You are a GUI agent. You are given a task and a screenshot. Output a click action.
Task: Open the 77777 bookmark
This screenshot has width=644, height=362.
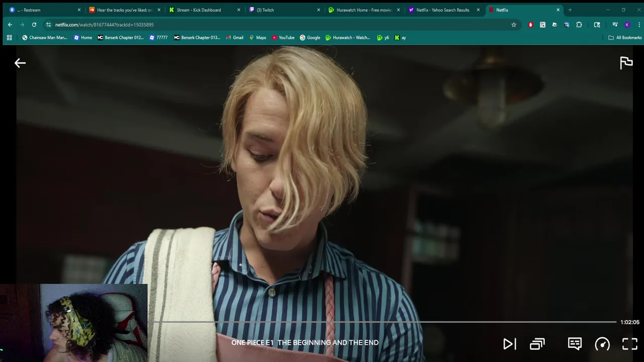click(158, 38)
